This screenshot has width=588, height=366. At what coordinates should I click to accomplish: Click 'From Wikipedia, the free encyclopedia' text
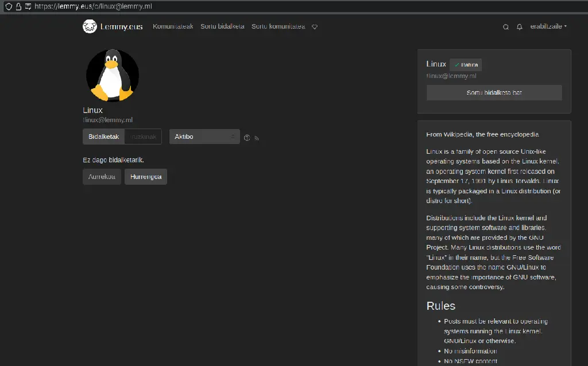482,134
